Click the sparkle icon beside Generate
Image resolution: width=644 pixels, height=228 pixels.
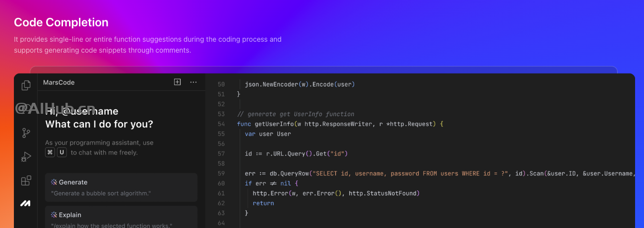54,182
